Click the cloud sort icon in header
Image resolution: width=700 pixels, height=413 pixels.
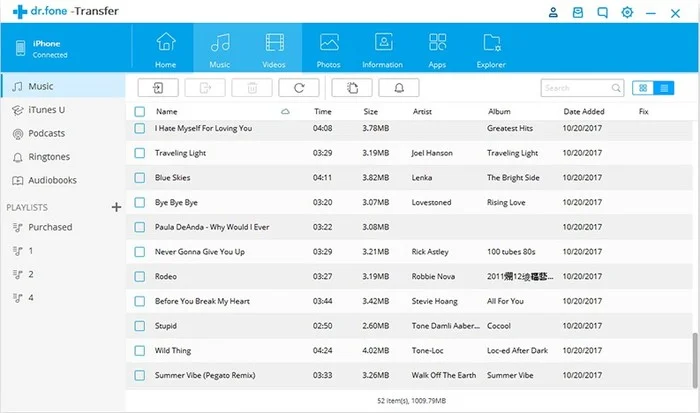(285, 112)
